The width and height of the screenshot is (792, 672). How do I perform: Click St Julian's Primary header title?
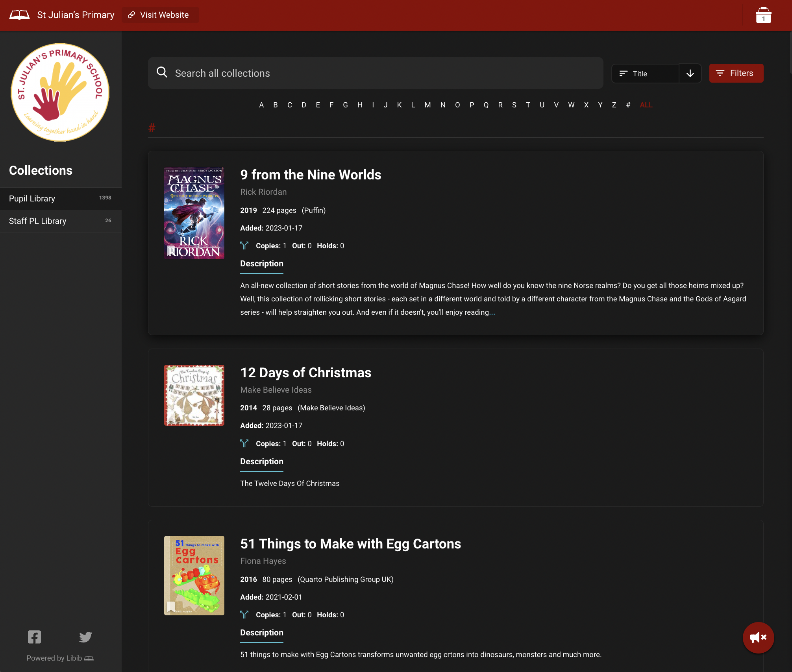[76, 15]
